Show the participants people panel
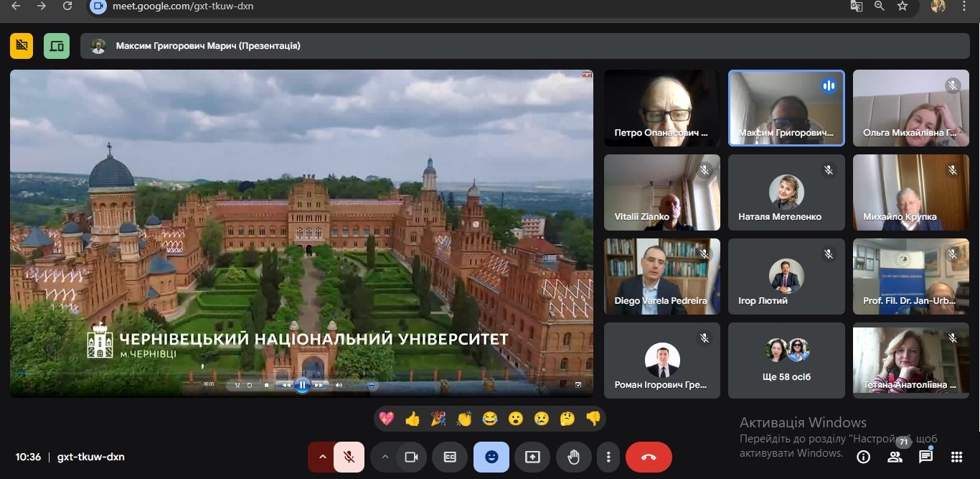This screenshot has height=479, width=980. coord(895,457)
